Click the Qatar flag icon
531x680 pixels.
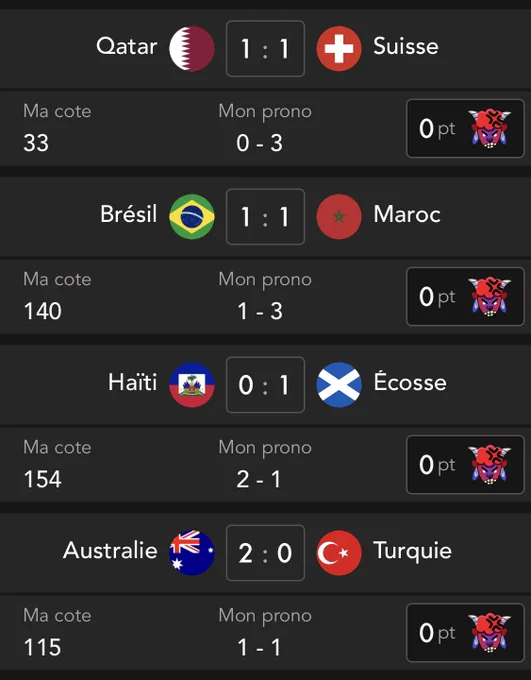point(192,49)
